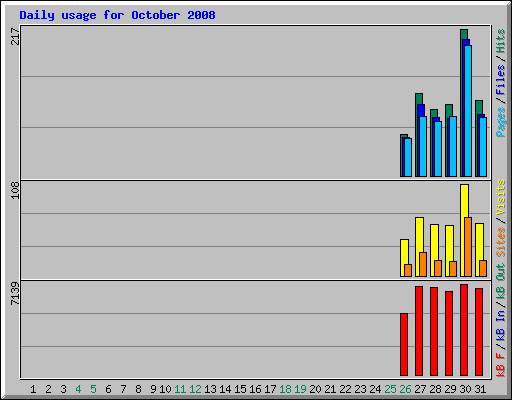Click the yellow Visits bar for day 27
This screenshot has width=512, height=400.
point(419,235)
